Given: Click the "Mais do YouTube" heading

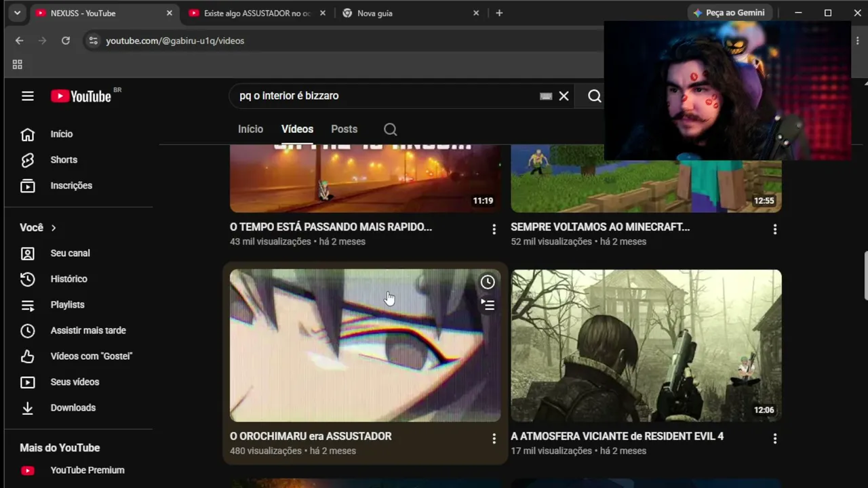Looking at the screenshot, I should click(60, 448).
